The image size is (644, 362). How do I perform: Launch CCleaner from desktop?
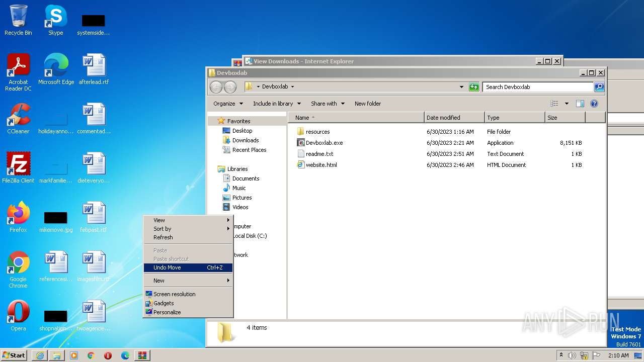tap(18, 119)
